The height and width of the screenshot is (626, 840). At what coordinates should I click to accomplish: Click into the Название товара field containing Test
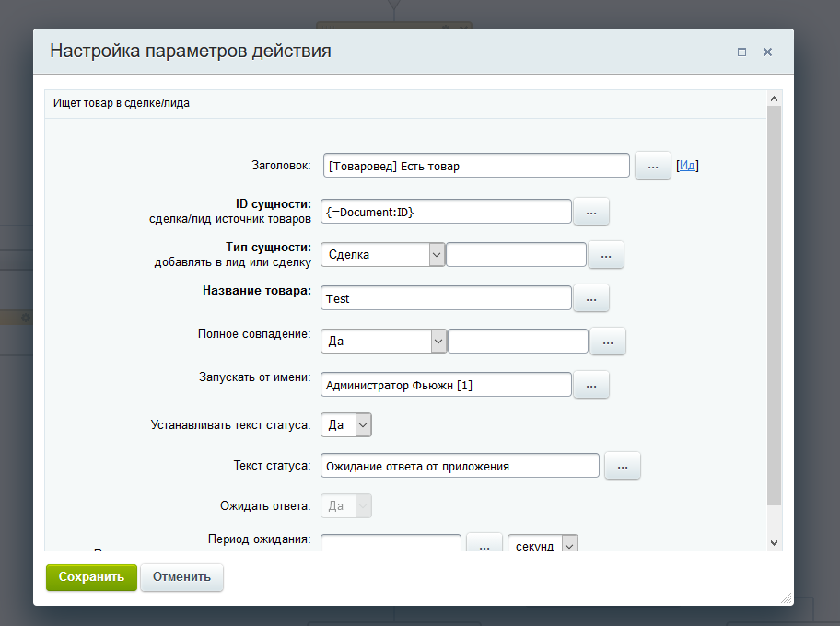click(x=447, y=298)
